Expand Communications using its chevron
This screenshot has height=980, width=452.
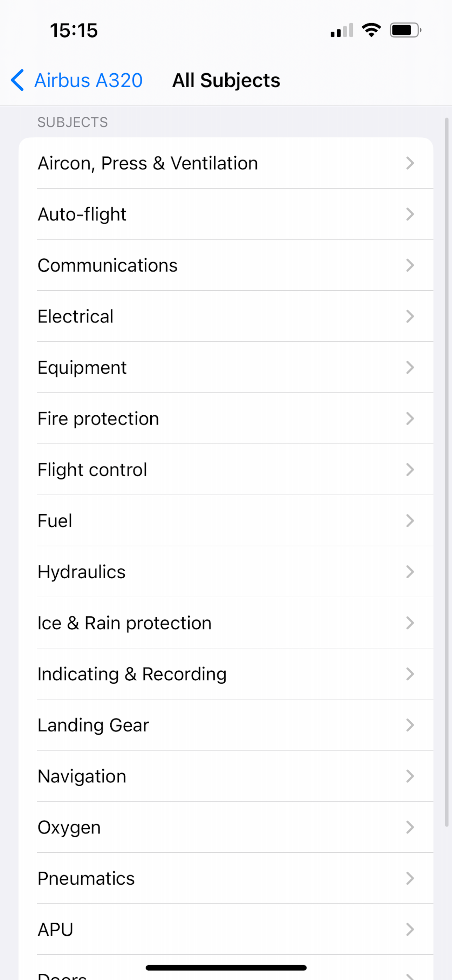(410, 265)
